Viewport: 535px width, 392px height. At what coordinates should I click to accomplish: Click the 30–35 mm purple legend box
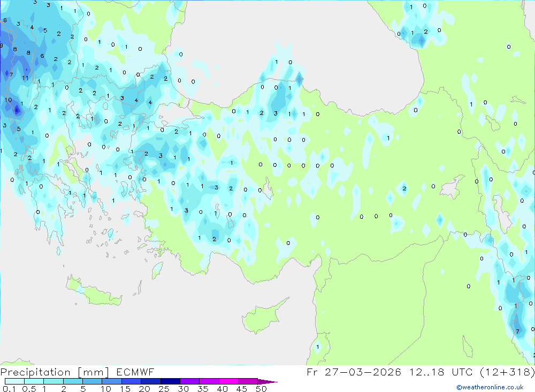tap(189, 381)
